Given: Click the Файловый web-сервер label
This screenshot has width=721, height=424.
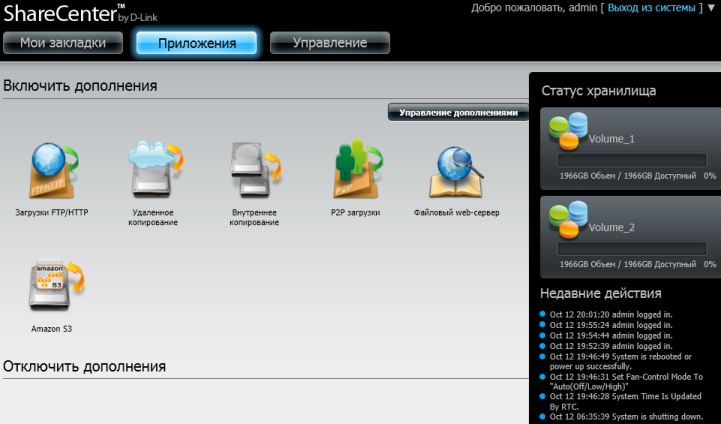Looking at the screenshot, I should (457, 212).
